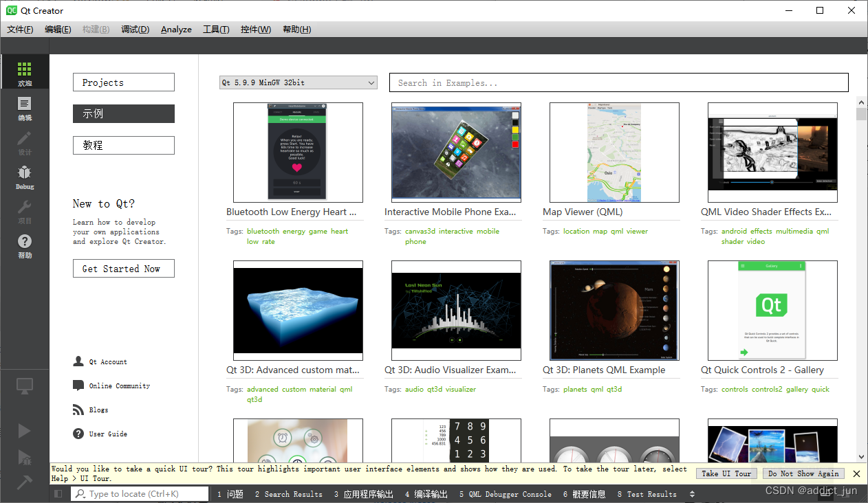Open the Online Community link
The height and width of the screenshot is (503, 868).
[x=120, y=385]
